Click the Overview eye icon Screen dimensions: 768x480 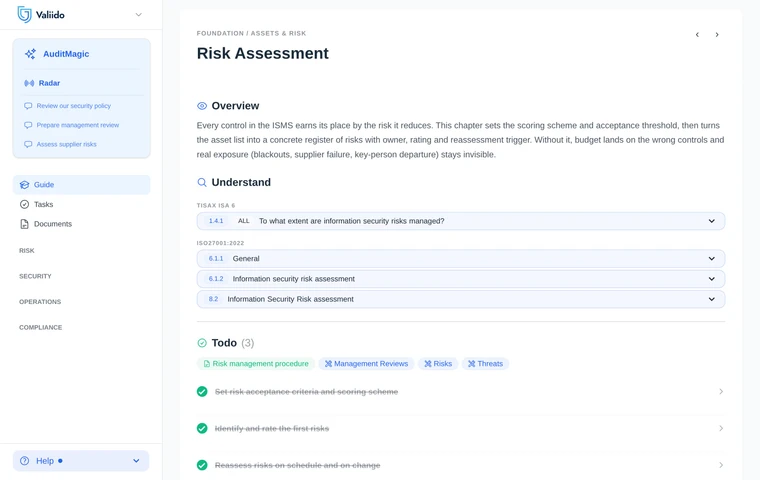click(x=202, y=106)
